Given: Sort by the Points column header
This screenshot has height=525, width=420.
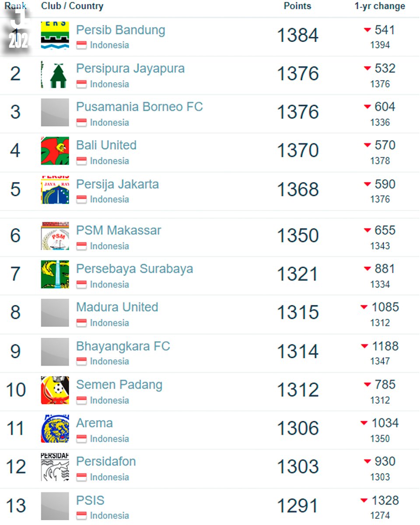Looking at the screenshot, I should 297,6.
